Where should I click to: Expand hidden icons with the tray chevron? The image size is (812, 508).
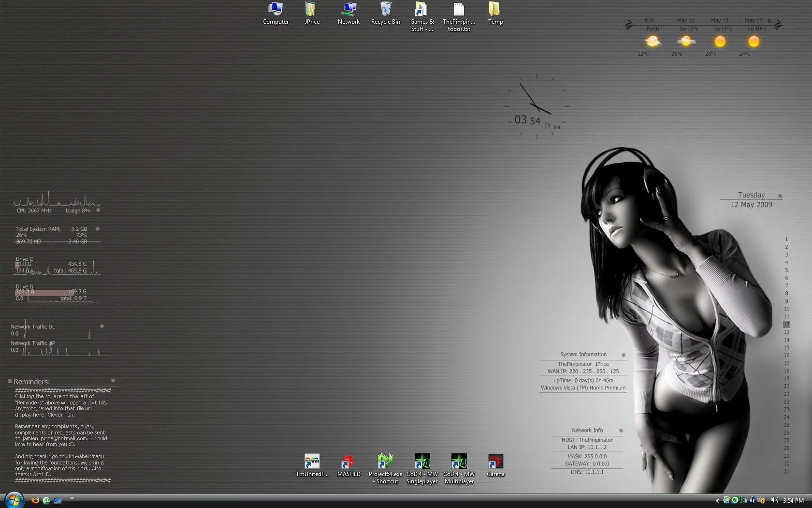(717, 500)
